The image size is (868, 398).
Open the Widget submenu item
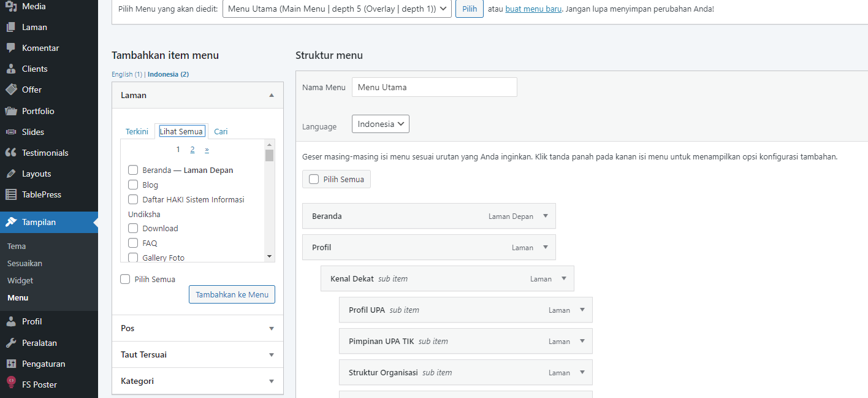point(20,280)
